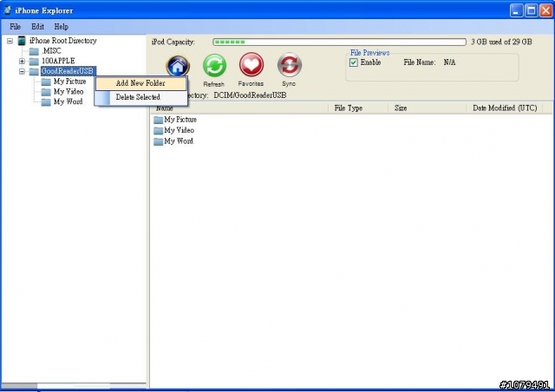This screenshot has height=392, width=555.
Task: Click My Picture folder icon in file list
Action: [x=158, y=120]
